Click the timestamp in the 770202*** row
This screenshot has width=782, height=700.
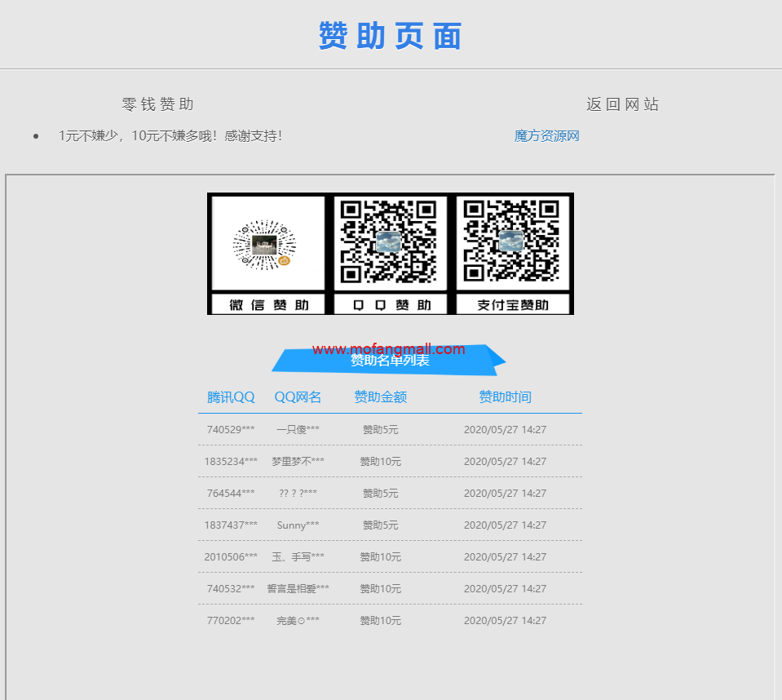pos(506,621)
